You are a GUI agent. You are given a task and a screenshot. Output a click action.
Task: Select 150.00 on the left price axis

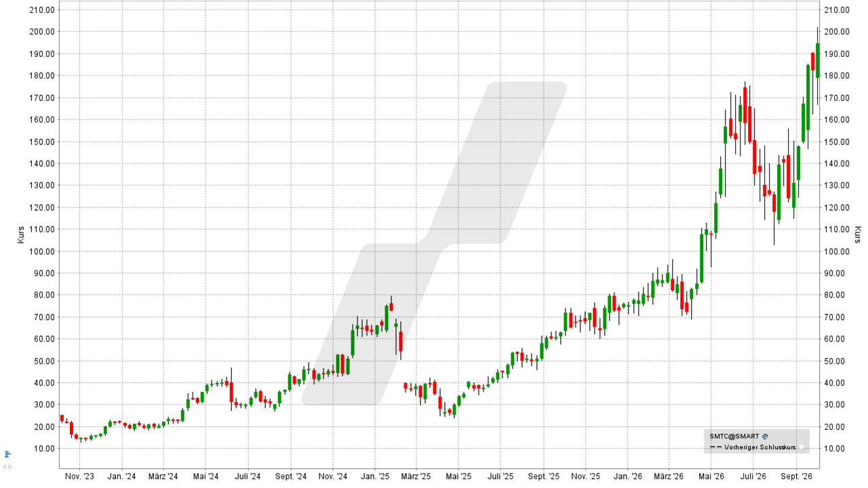point(43,142)
